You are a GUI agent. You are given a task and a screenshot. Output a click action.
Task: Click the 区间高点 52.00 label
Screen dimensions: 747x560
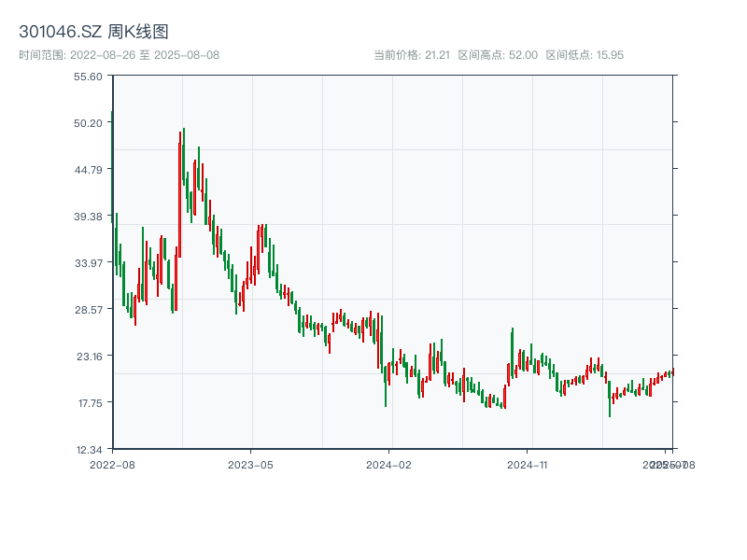tap(498, 55)
